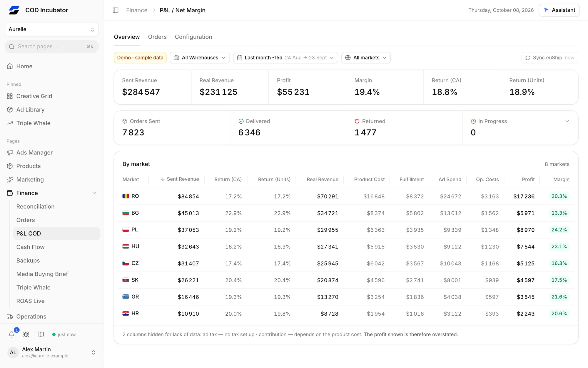Click the Creative Grid icon
Screen dimensions: 588x368
coord(10,96)
